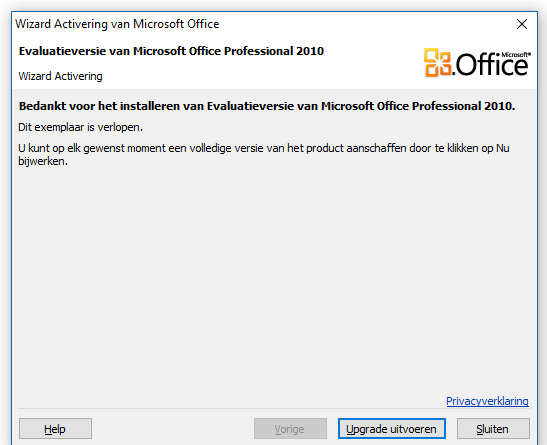Start the upgrade via Upgrade uitvoeren
Screen dimensions: 547x445
pos(391,429)
